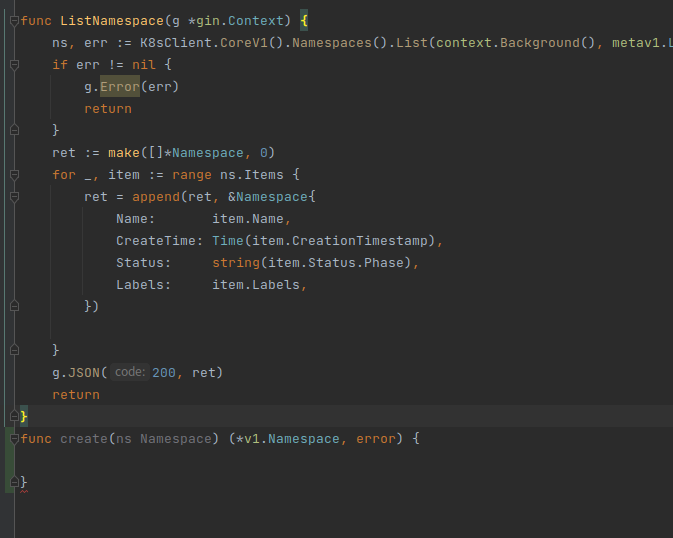The height and width of the screenshot is (538, 673).
Task: Fold the 'if err != nil' block
Action: pos(14,65)
